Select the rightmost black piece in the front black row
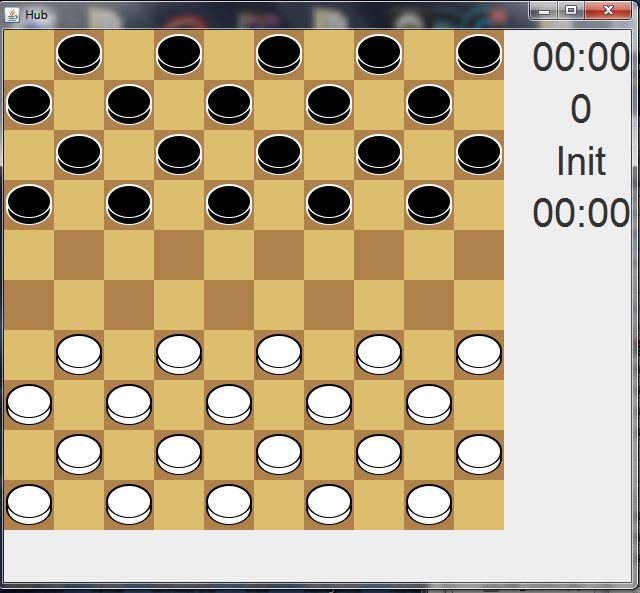Image resolution: width=640 pixels, height=593 pixels. [429, 204]
